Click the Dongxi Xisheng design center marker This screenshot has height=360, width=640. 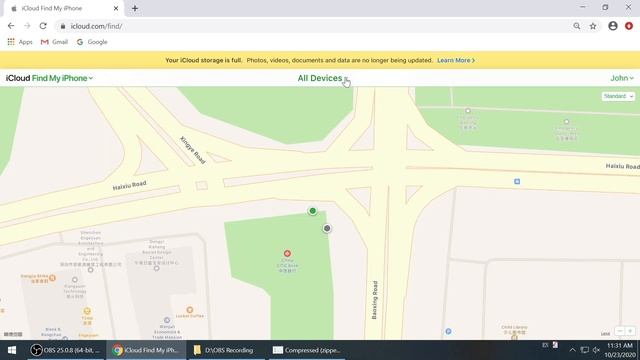(156, 268)
